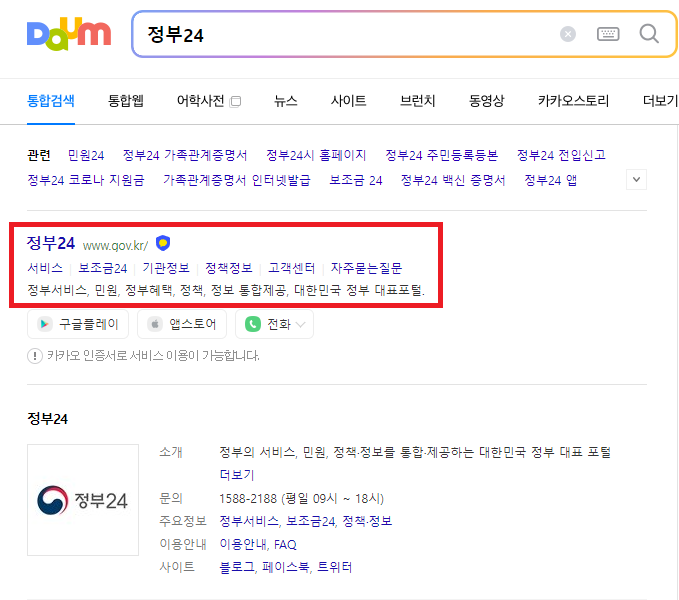Click 더보기 under the 소개 description
Viewport: 679px width, 600px height.
pyautogui.click(x=236, y=474)
